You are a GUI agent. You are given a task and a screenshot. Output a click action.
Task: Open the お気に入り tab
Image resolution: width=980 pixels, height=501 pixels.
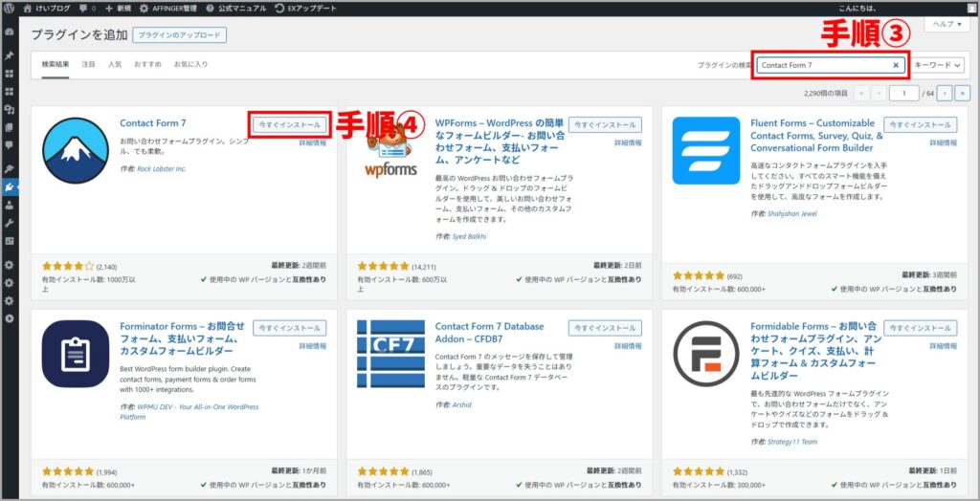click(x=190, y=64)
